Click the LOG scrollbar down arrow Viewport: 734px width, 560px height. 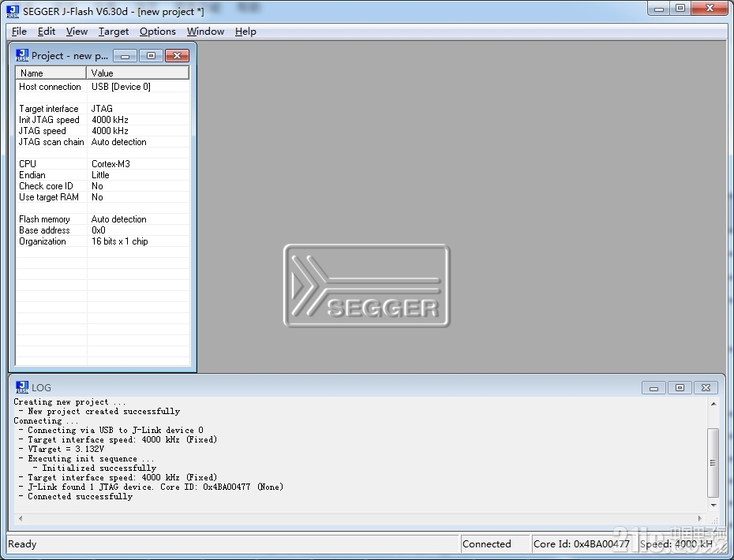(713, 506)
